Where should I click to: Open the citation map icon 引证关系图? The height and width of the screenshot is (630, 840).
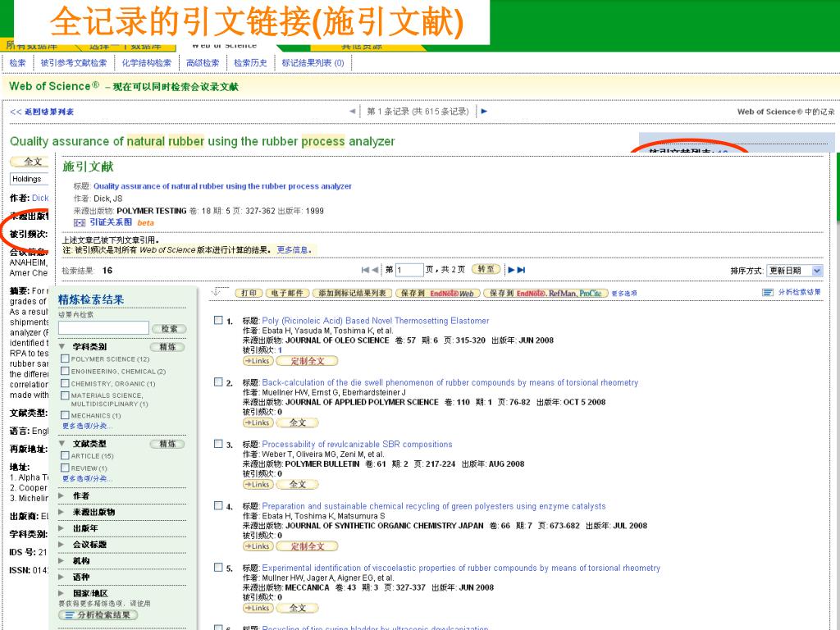tap(80, 223)
